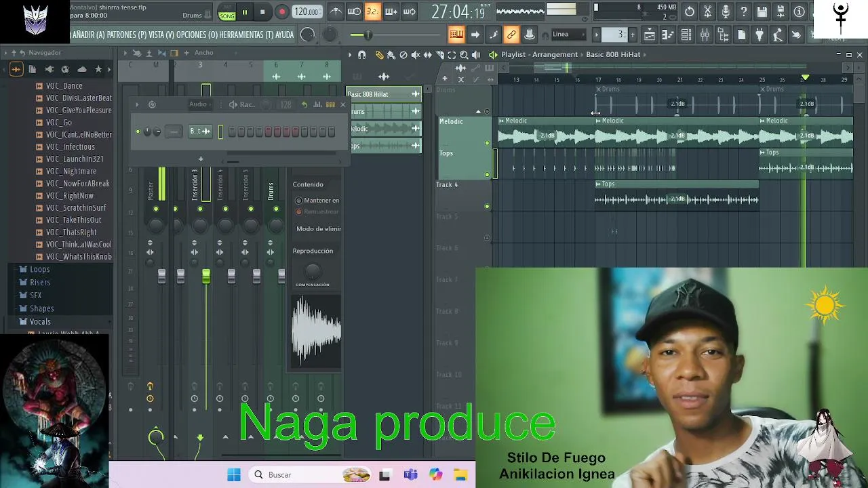Switch the PAT/SONG mode button
The width and height of the screenshot is (868, 488).
click(226, 12)
